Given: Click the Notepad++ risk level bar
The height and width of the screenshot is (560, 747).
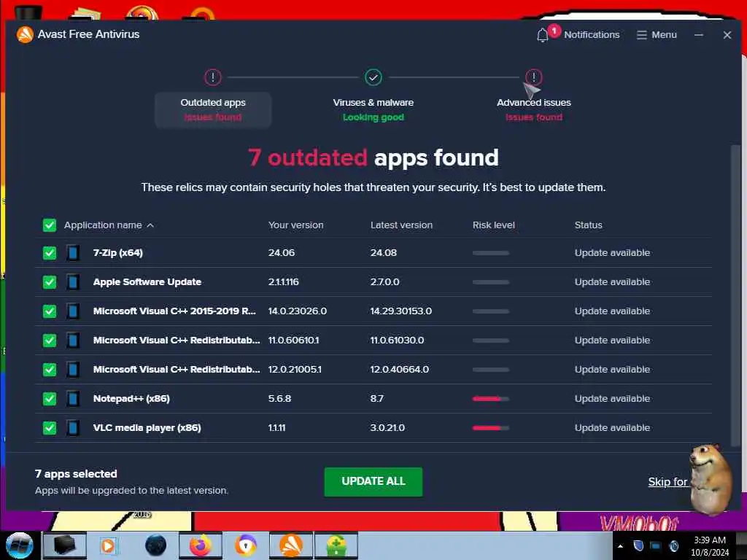Looking at the screenshot, I should 491,399.
